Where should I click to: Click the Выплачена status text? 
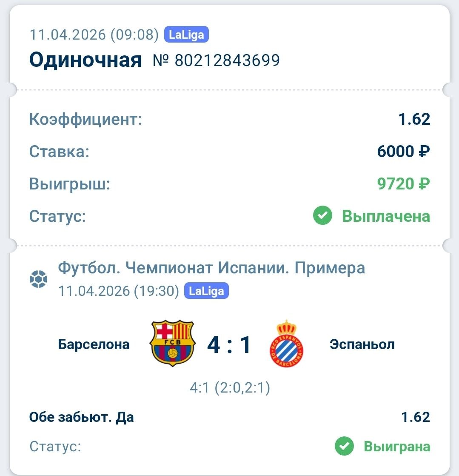(386, 216)
